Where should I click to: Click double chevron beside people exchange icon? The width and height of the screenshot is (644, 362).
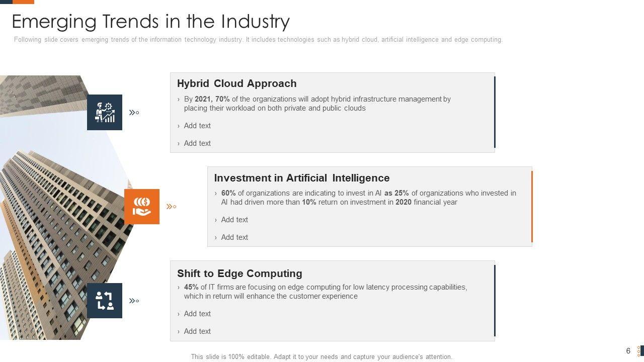click(x=134, y=301)
